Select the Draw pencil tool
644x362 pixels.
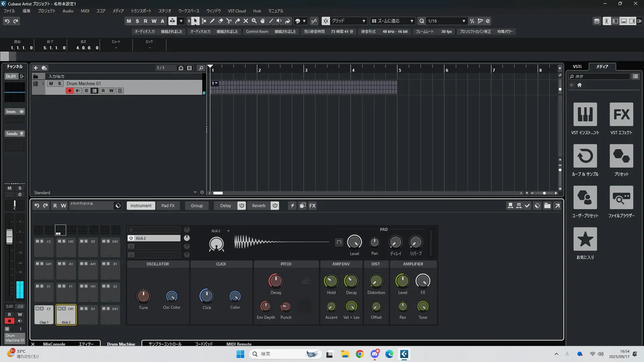(x=212, y=21)
